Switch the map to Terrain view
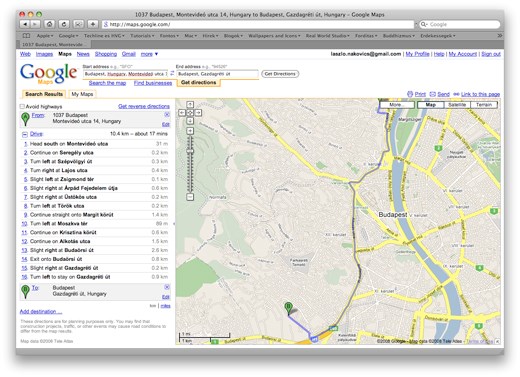Image resolution: width=520 pixels, height=377 pixels. coord(484,105)
